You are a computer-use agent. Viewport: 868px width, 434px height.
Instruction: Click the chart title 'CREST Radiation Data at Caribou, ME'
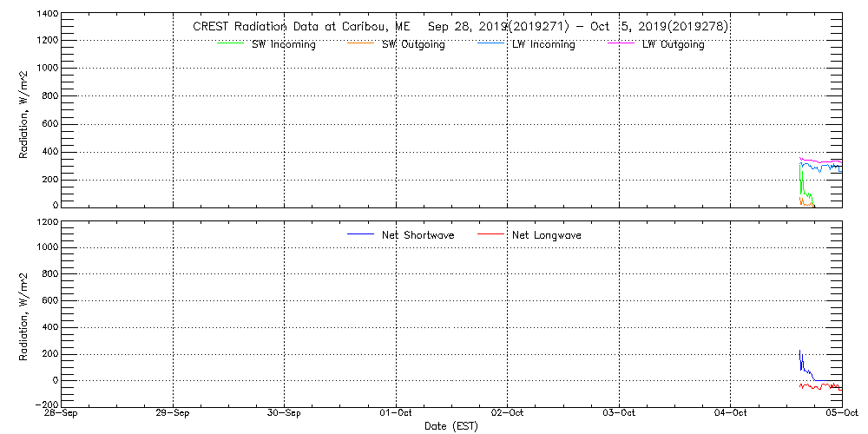300,26
